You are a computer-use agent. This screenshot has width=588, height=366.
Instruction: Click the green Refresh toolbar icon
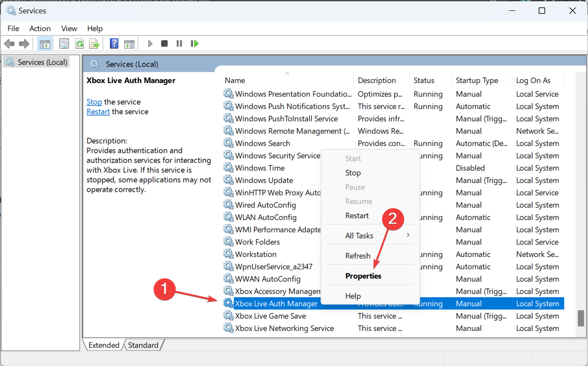pyautogui.click(x=79, y=44)
